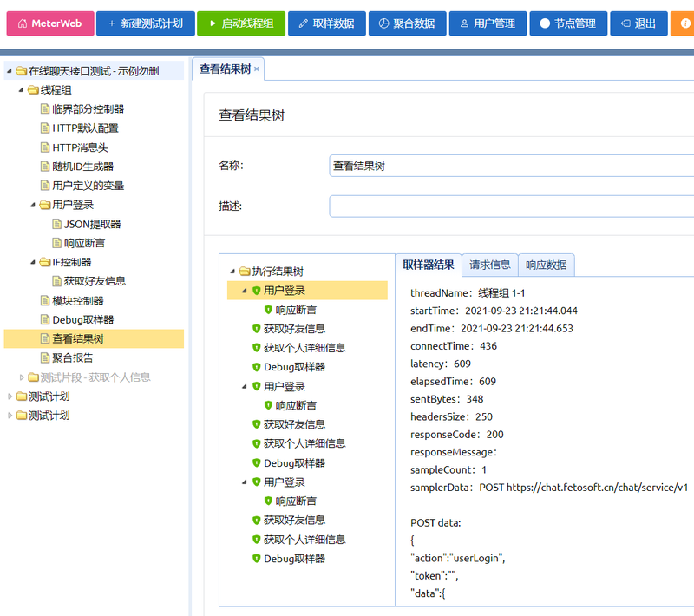
Task: Select 聚合报告 document icon
Action: point(45,358)
